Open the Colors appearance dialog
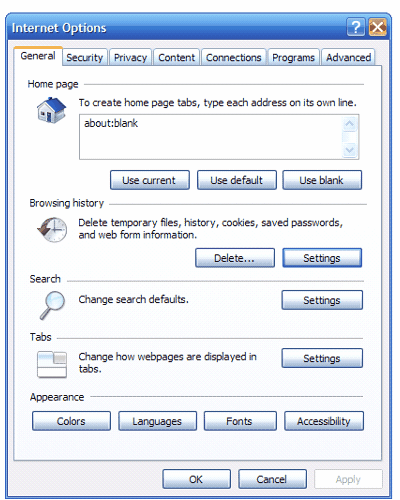This screenshot has height=500, width=400. pyautogui.click(x=71, y=421)
